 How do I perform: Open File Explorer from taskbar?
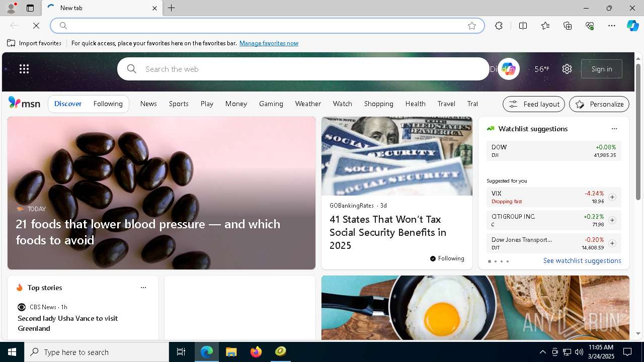point(231,352)
